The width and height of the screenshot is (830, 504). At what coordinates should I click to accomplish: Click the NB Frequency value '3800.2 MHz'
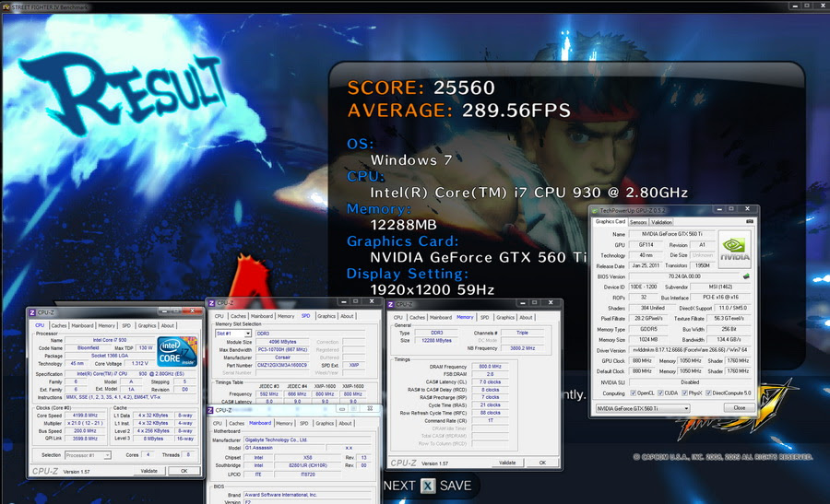[522, 348]
